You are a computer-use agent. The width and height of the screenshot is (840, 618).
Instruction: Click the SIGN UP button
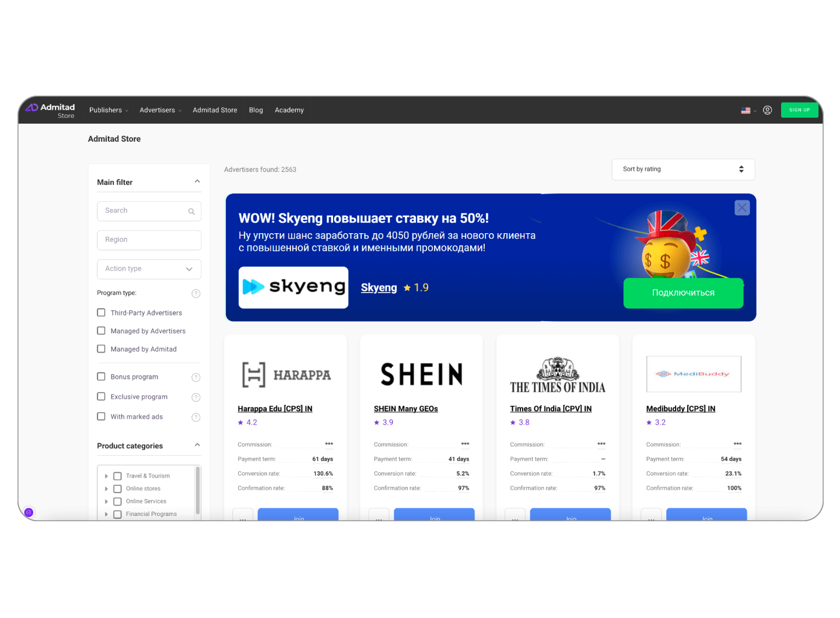[800, 110]
